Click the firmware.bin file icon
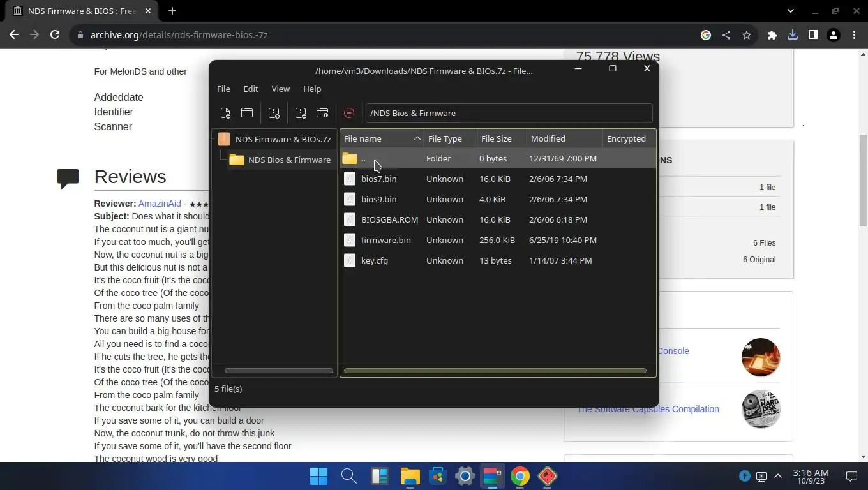 (x=350, y=240)
